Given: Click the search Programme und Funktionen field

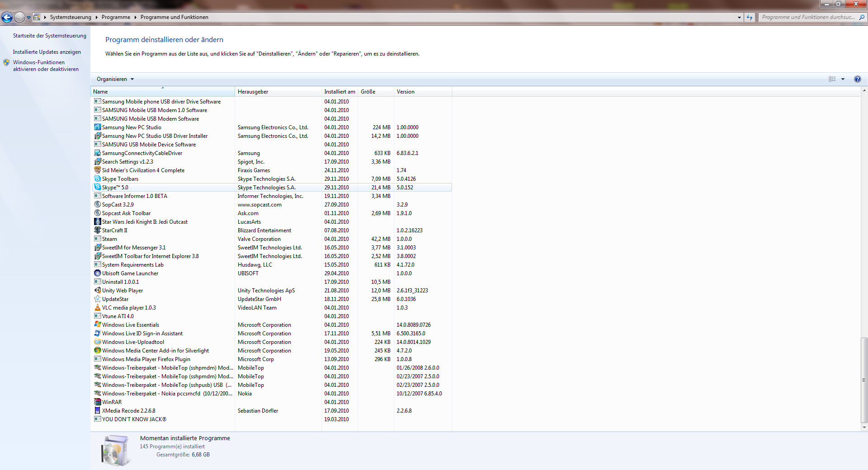Looking at the screenshot, I should pyautogui.click(x=808, y=17).
